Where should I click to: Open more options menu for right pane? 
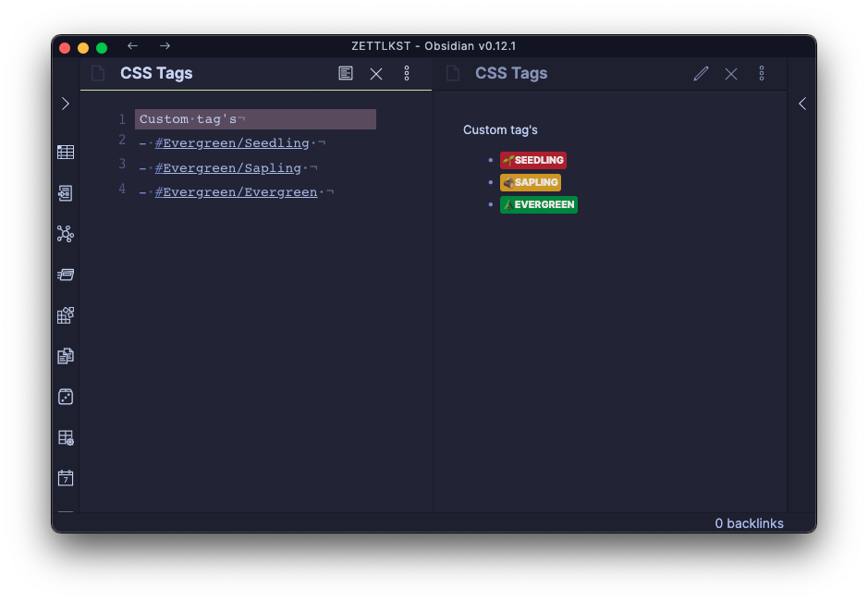[762, 73]
